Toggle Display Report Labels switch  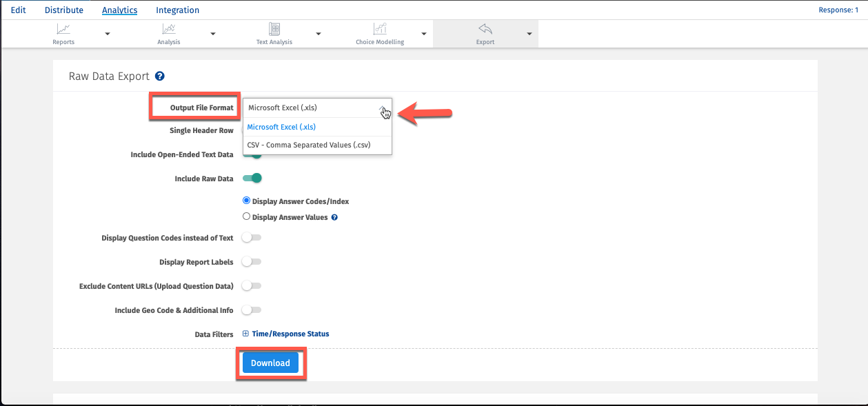(252, 262)
